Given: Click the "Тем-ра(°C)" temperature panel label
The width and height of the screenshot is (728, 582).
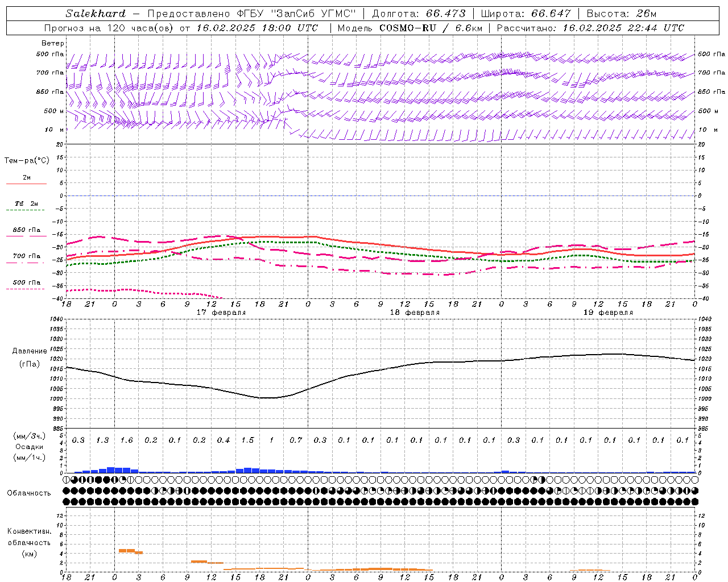Looking at the screenshot, I should click(27, 161).
